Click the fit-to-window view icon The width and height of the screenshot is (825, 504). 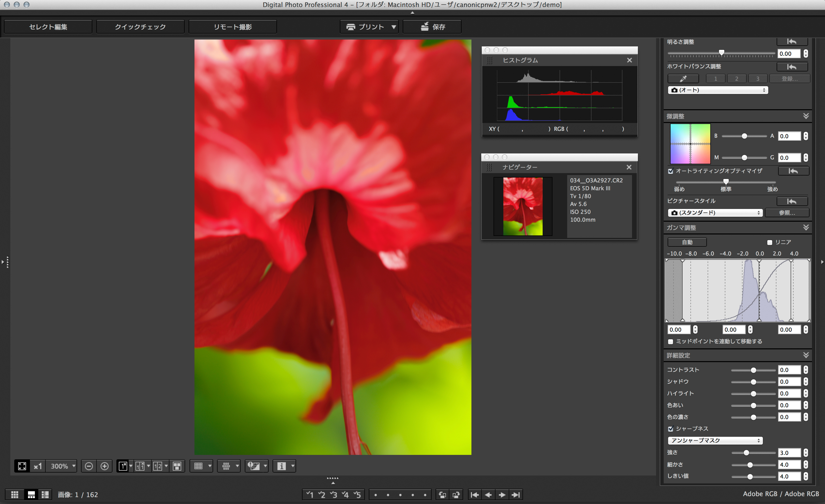pyautogui.click(x=22, y=466)
